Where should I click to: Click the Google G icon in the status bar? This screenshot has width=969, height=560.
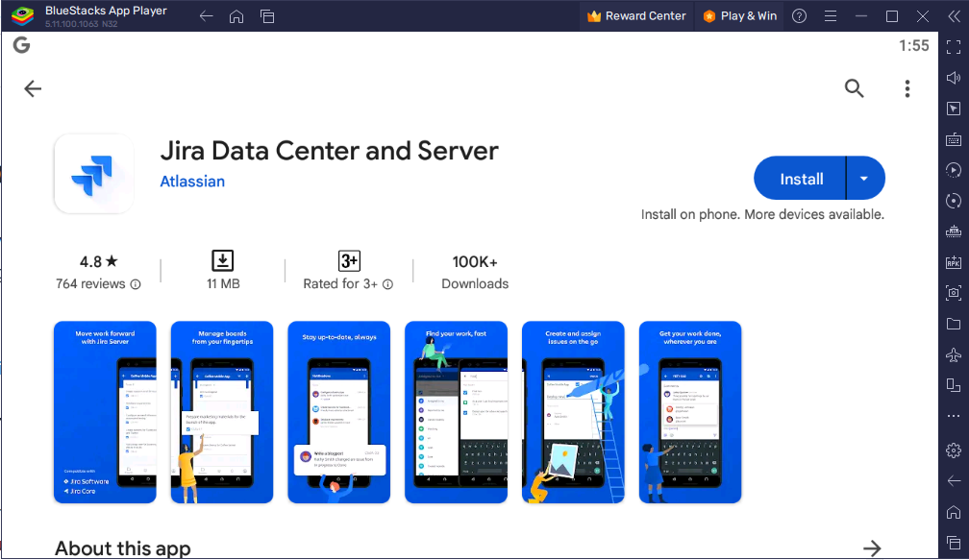pyautogui.click(x=21, y=45)
